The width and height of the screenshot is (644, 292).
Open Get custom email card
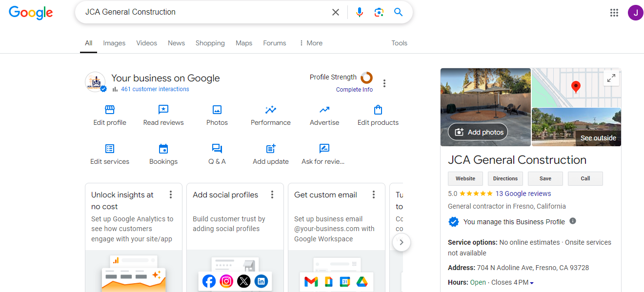click(x=337, y=237)
